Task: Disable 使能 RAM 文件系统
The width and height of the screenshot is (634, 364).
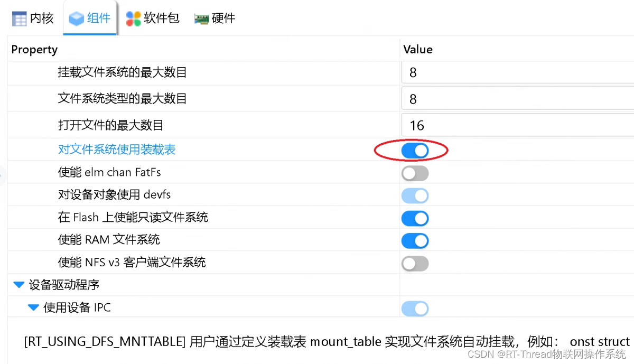Action: click(x=415, y=241)
